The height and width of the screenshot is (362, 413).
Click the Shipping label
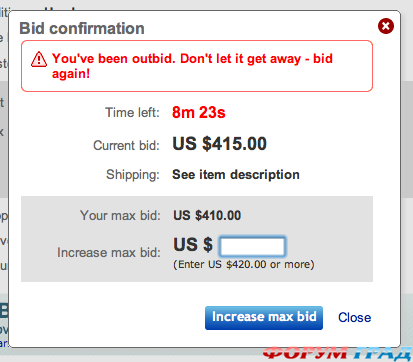click(133, 175)
